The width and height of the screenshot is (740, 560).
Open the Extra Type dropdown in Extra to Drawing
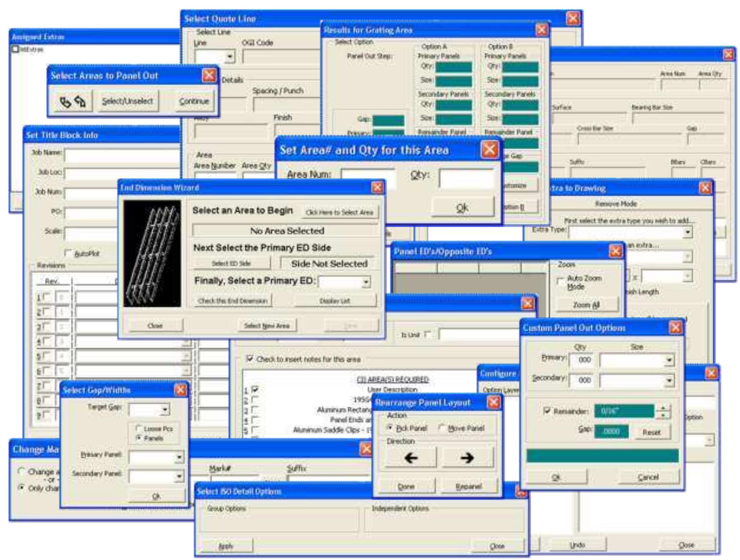point(687,232)
